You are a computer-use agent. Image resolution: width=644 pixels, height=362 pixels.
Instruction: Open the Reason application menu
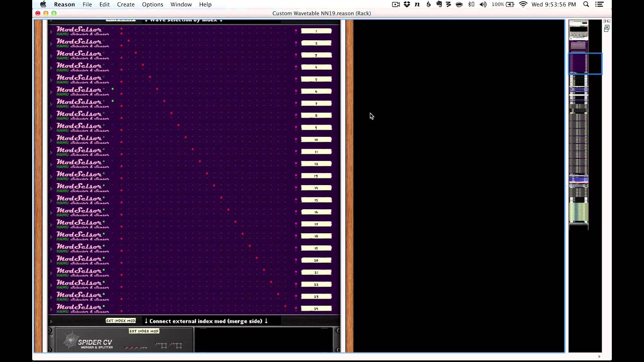tap(64, 4)
